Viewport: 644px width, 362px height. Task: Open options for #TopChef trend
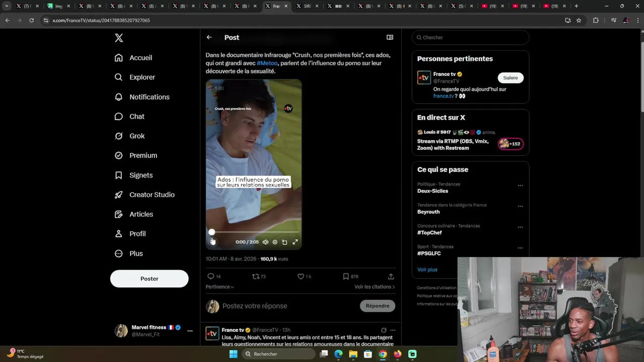pyautogui.click(x=520, y=227)
